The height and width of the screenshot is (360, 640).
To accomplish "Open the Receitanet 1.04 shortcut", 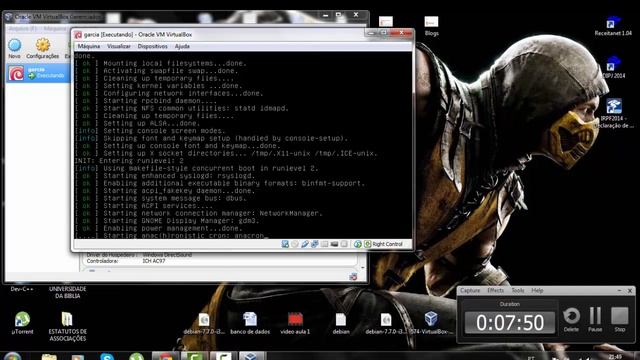I will tap(613, 26).
